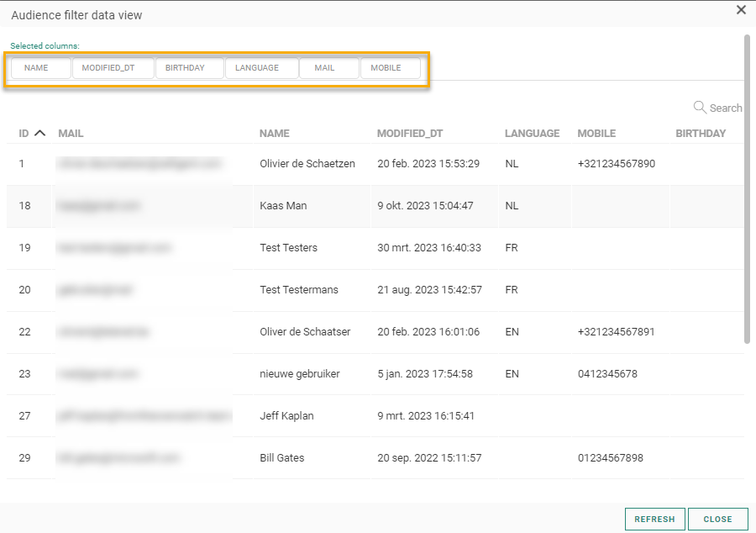Sort by the MAIL table header
This screenshot has width=756, height=533.
[x=71, y=134]
